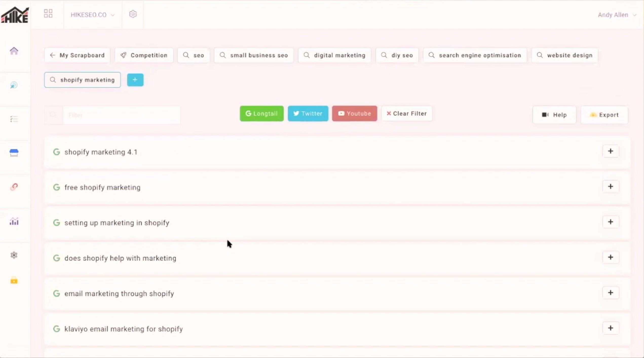644x358 pixels.
Task: Focus the Filter text field
Action: [122, 115]
